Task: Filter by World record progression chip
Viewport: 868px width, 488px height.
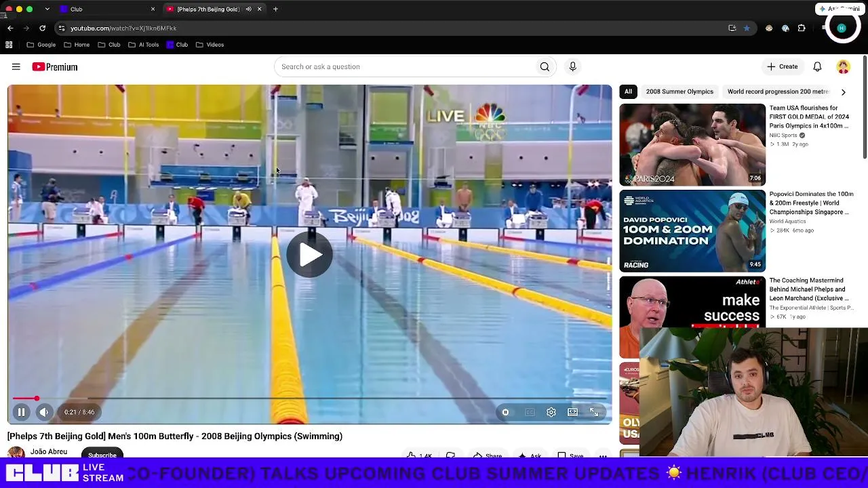Action: point(778,91)
